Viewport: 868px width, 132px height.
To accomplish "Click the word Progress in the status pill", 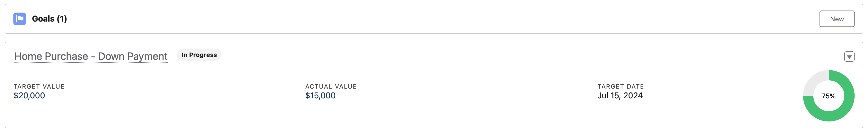I will point(203,55).
